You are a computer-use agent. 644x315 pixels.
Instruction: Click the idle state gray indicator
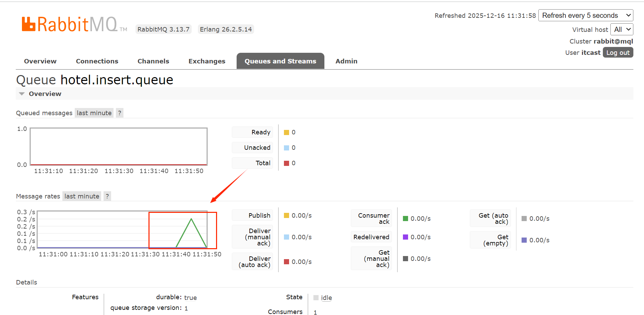coord(316,298)
